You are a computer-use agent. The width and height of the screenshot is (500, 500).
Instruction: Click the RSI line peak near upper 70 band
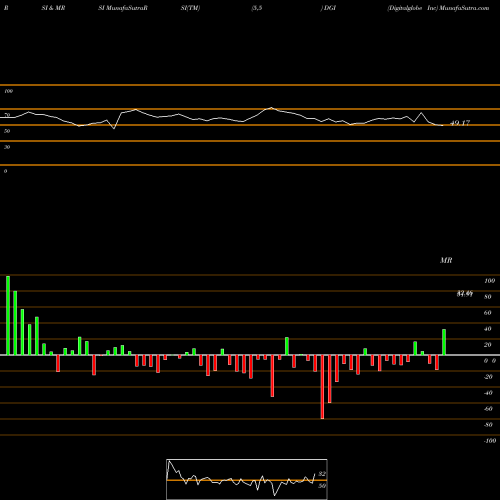click(x=271, y=108)
